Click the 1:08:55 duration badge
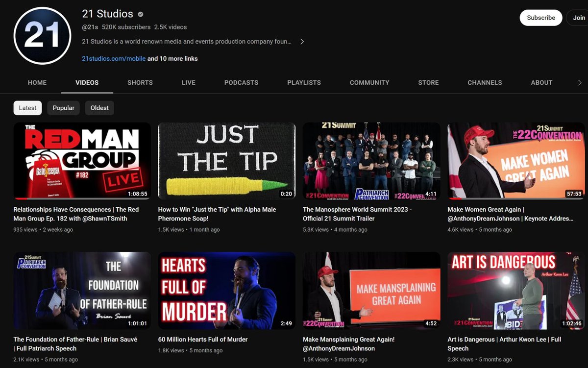588x368 pixels. pyautogui.click(x=138, y=194)
